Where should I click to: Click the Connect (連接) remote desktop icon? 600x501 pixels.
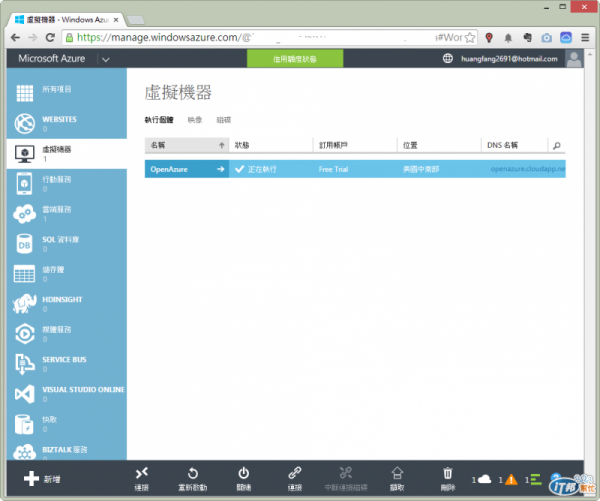pyautogui.click(x=142, y=473)
